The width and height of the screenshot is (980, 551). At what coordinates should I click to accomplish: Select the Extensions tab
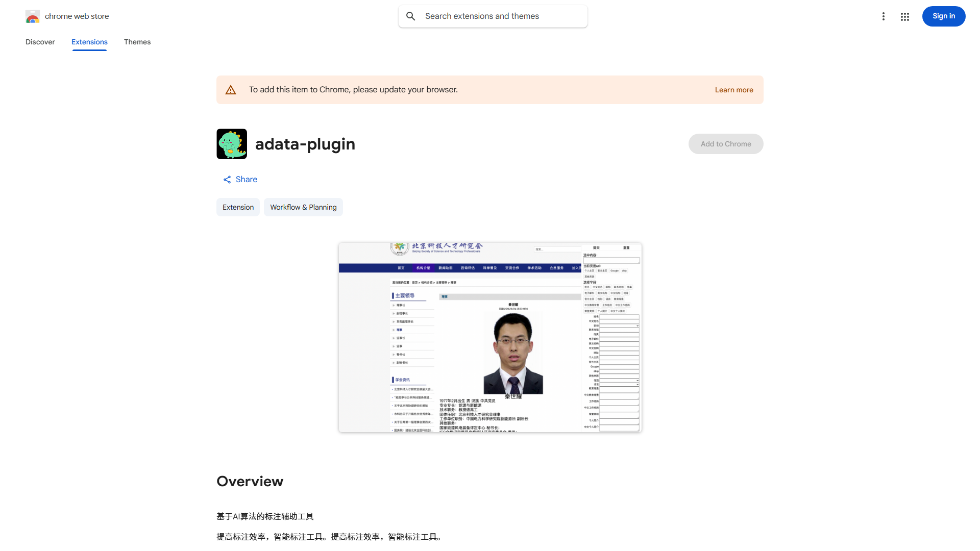(89, 42)
